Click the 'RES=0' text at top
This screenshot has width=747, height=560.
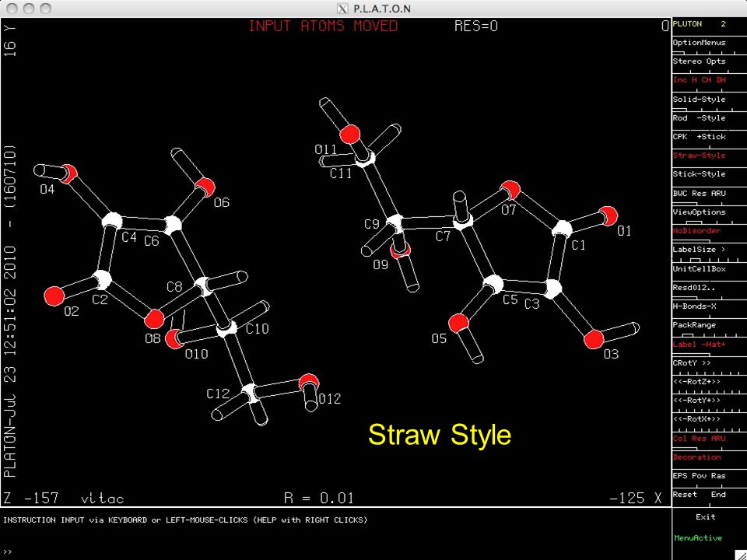476,26
